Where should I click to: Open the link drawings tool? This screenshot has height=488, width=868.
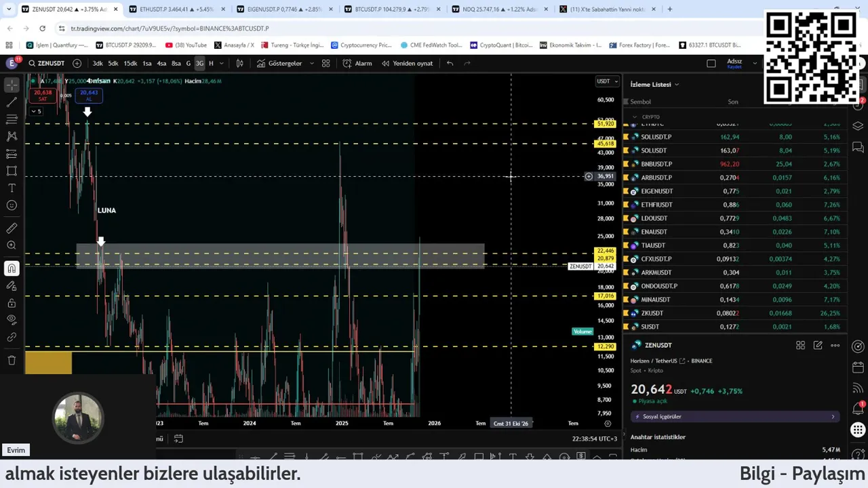tap(12, 337)
